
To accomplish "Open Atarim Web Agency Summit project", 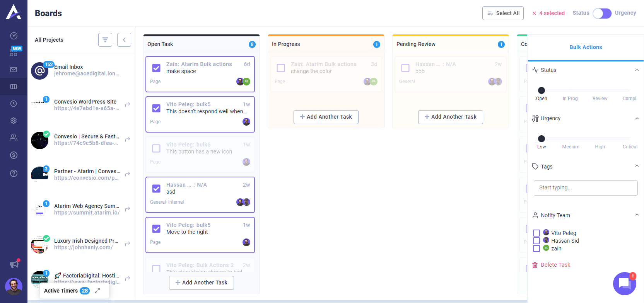I will tap(87, 209).
